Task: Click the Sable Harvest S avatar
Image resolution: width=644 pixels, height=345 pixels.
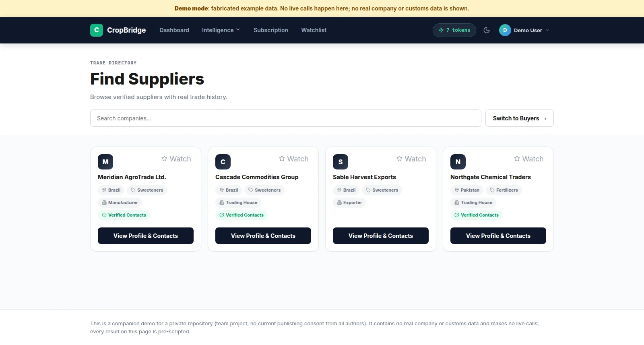Action: coord(341,162)
